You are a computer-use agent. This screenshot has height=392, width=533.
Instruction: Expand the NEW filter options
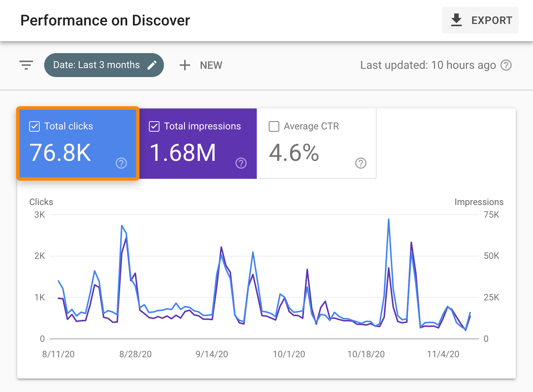[201, 65]
